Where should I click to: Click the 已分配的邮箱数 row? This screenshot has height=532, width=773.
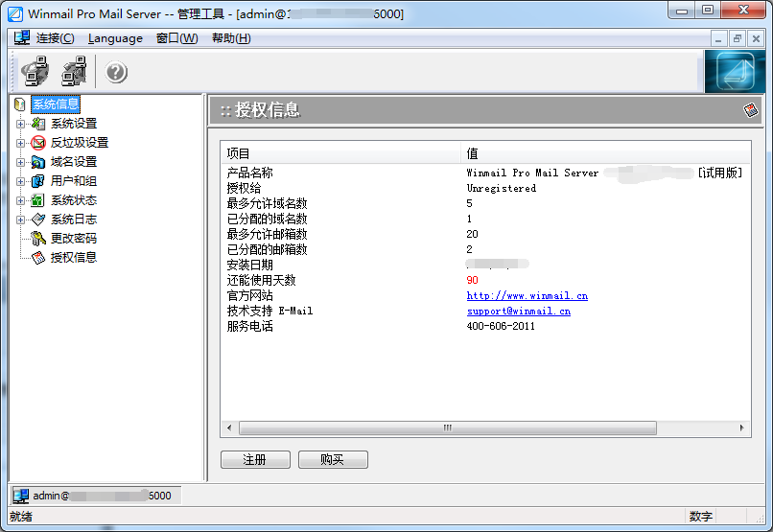(x=485, y=249)
